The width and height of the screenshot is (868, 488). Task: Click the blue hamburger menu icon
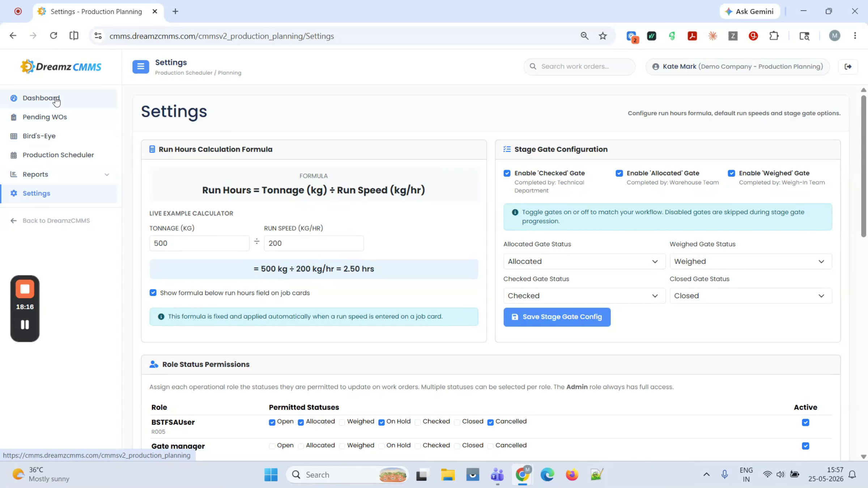141,67
